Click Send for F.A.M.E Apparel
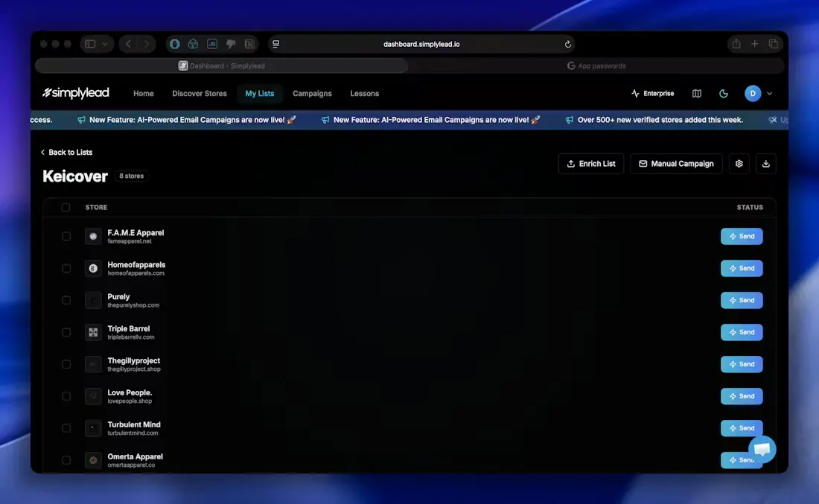 tap(742, 236)
